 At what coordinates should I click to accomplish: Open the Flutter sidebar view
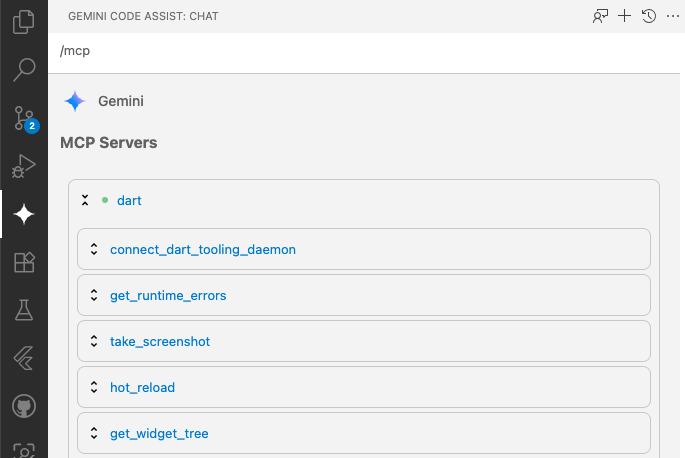coord(24,358)
